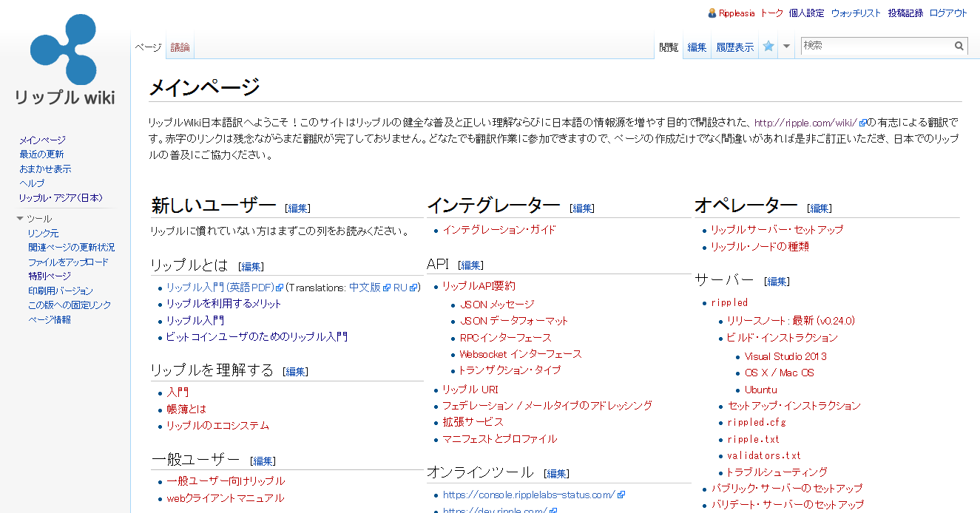Open リップル・アジア(日本) sidebar link
Viewport: 980px width, 513px height.
tap(61, 198)
